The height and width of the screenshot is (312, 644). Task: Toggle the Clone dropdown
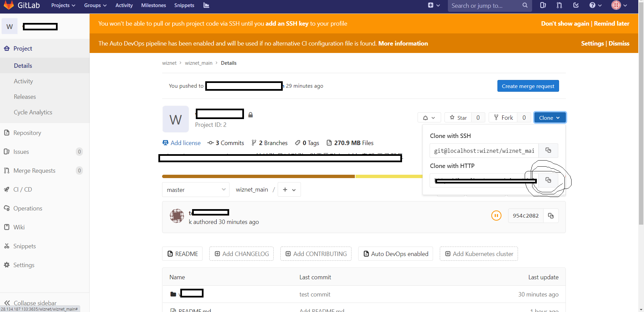(550, 118)
